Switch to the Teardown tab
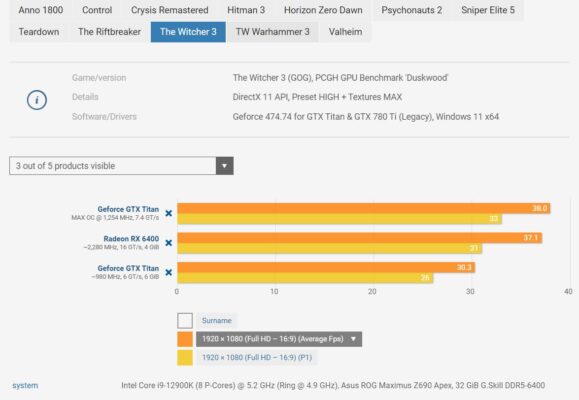The width and height of the screenshot is (579, 400). (39, 32)
